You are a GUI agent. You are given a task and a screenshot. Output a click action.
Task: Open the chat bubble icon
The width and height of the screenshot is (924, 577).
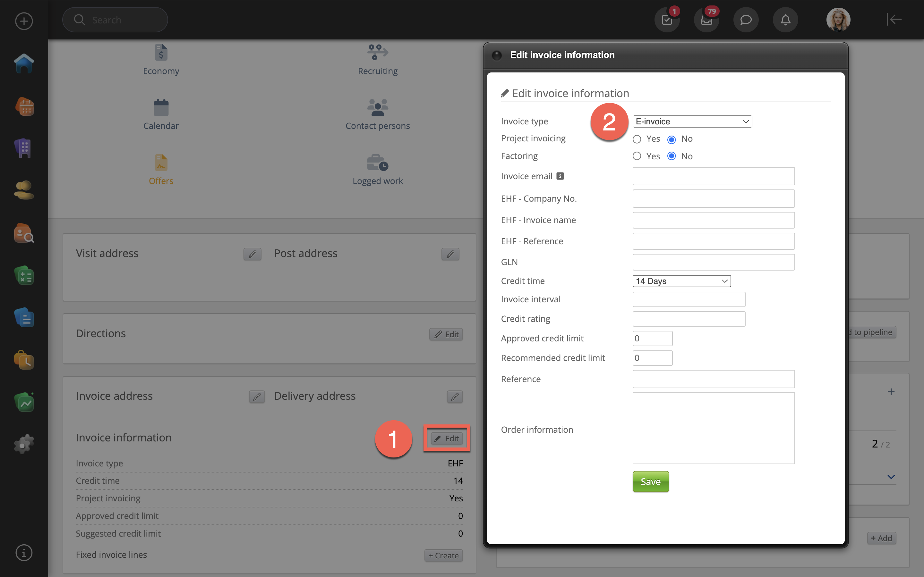745,20
